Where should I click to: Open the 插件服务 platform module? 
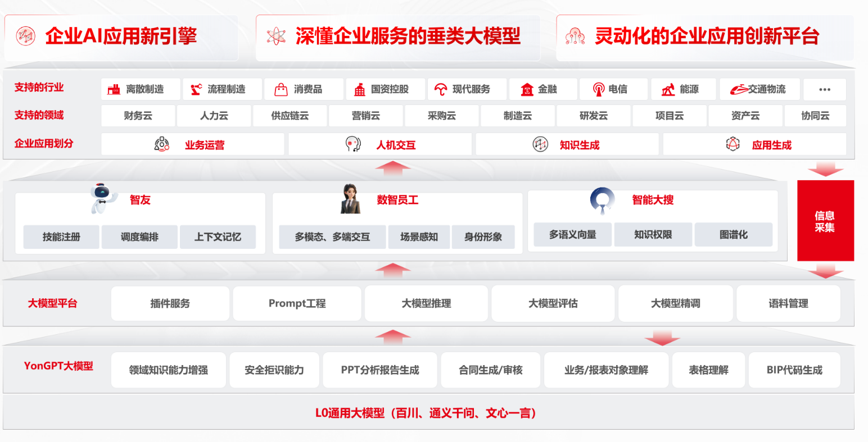pyautogui.click(x=170, y=303)
